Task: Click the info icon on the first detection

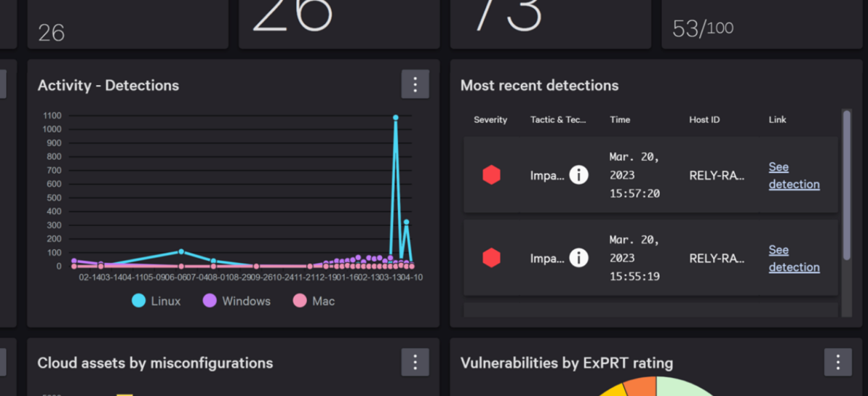Action: 578,174
